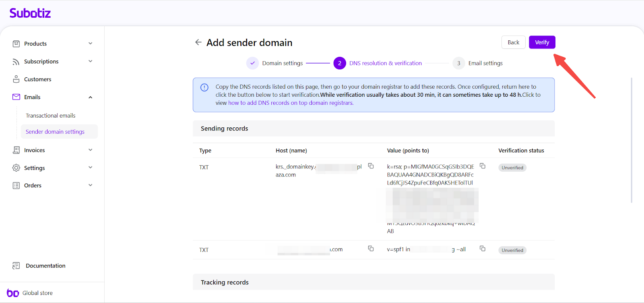Click the Back button
Image resolution: width=644 pixels, height=303 pixels.
(x=513, y=42)
